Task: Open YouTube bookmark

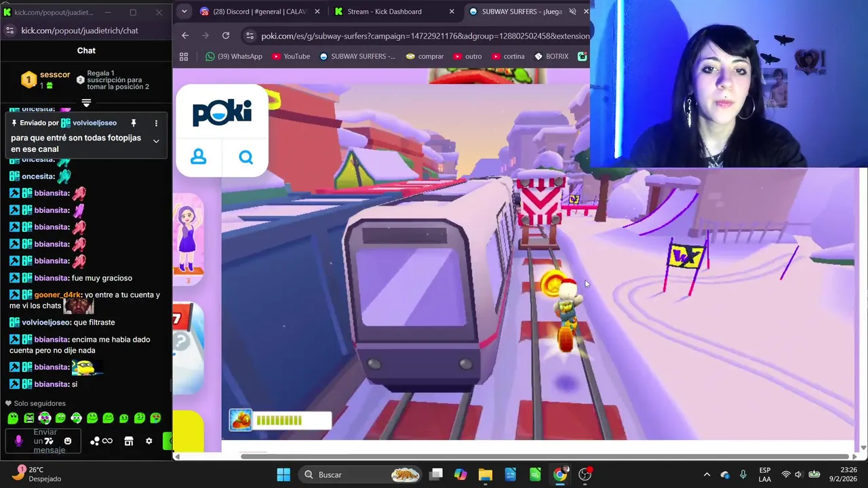Action: (290, 56)
